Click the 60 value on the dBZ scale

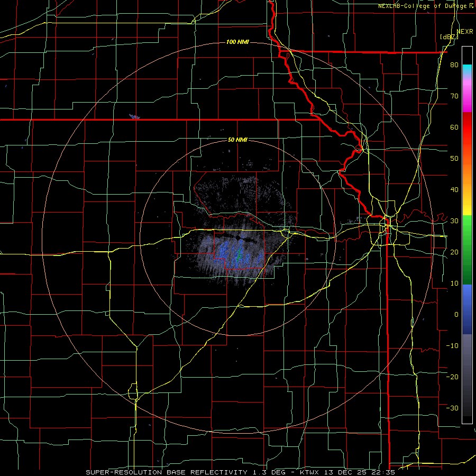(454, 127)
